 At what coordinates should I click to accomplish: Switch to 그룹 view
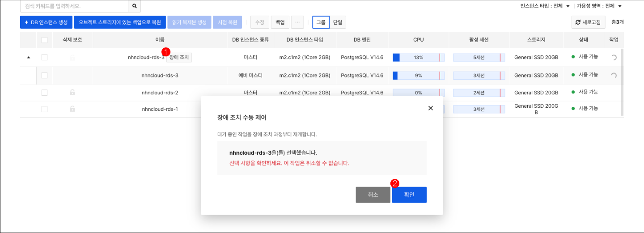(321, 22)
